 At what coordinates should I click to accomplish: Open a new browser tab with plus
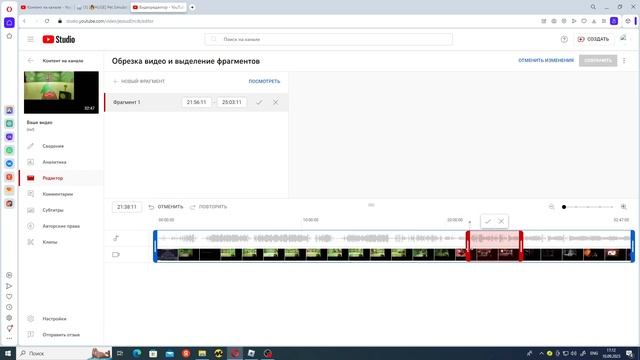click(192, 7)
